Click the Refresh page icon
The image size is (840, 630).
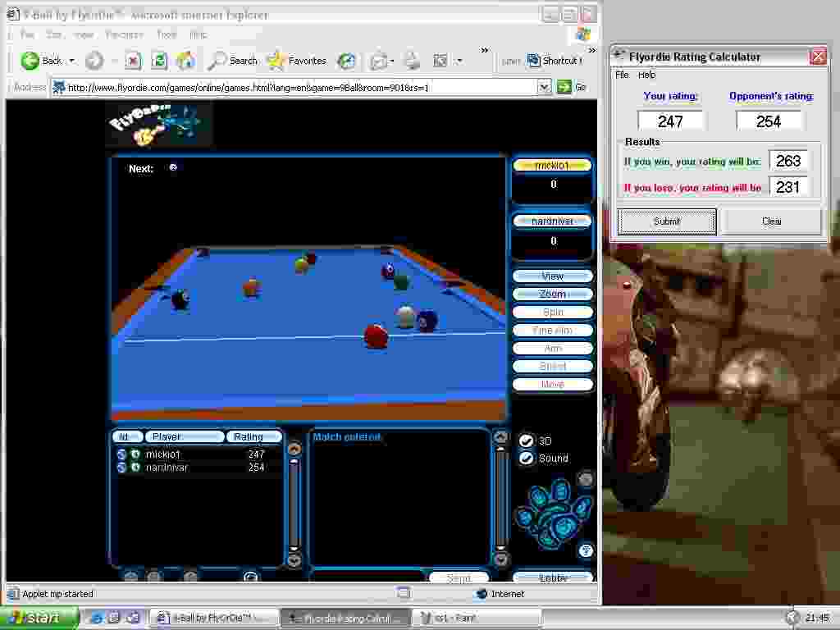pos(159,61)
